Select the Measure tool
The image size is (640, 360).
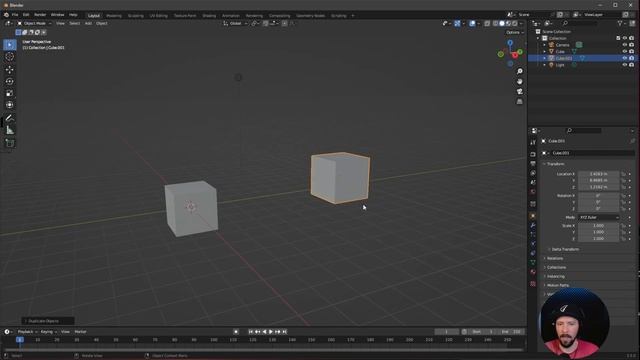point(10,130)
